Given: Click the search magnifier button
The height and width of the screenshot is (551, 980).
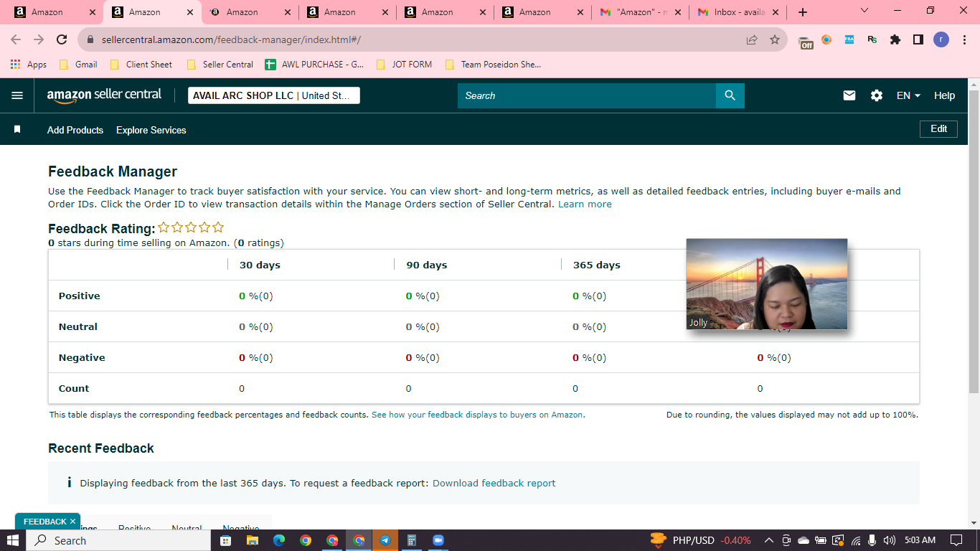Looking at the screenshot, I should click(730, 95).
